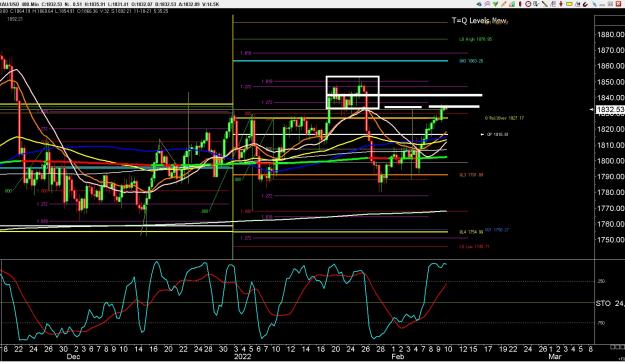
Task: Click the current price tag 1832.53
Action: click(x=610, y=109)
